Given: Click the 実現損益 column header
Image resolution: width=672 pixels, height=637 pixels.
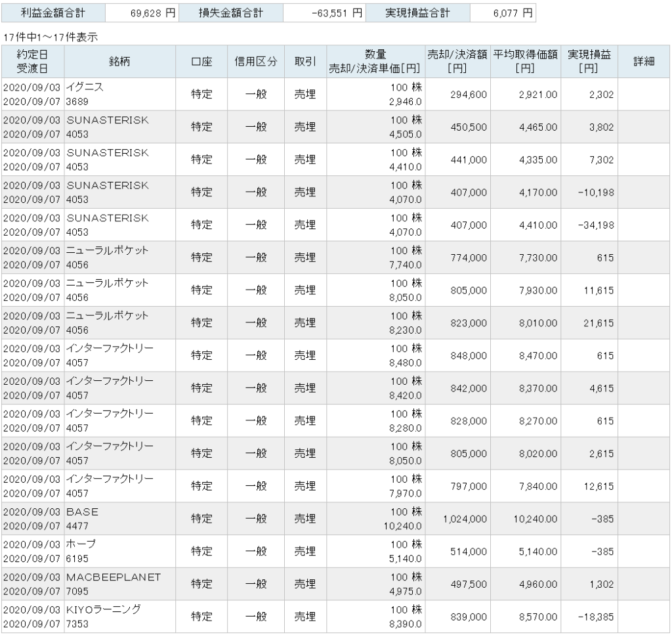Looking at the screenshot, I should click(x=589, y=61).
